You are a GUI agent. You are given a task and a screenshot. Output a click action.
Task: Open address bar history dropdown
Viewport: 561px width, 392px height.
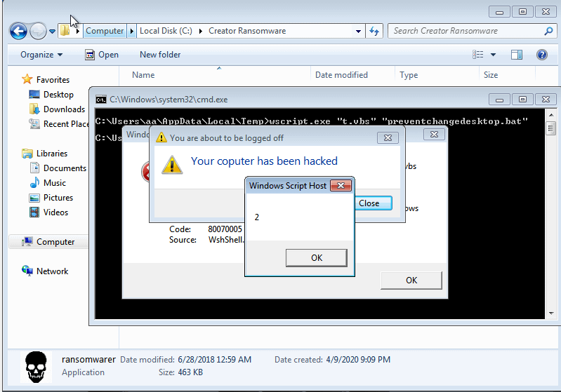pos(358,31)
